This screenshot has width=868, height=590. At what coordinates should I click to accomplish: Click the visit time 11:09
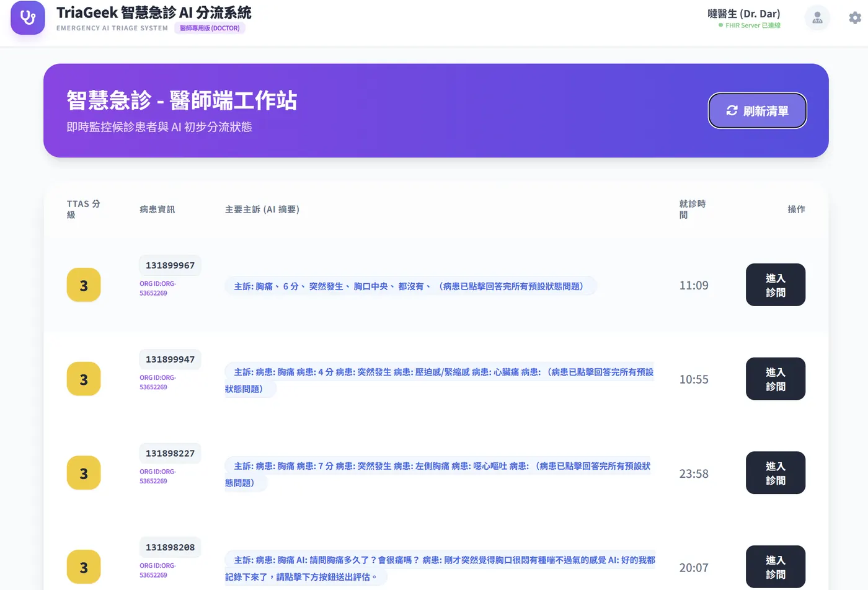694,286
